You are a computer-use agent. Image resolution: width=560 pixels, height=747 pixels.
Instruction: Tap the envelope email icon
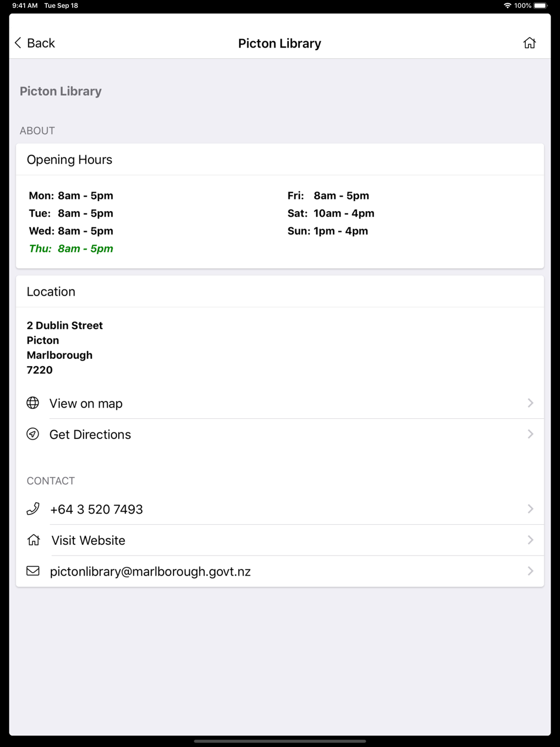[x=33, y=571]
